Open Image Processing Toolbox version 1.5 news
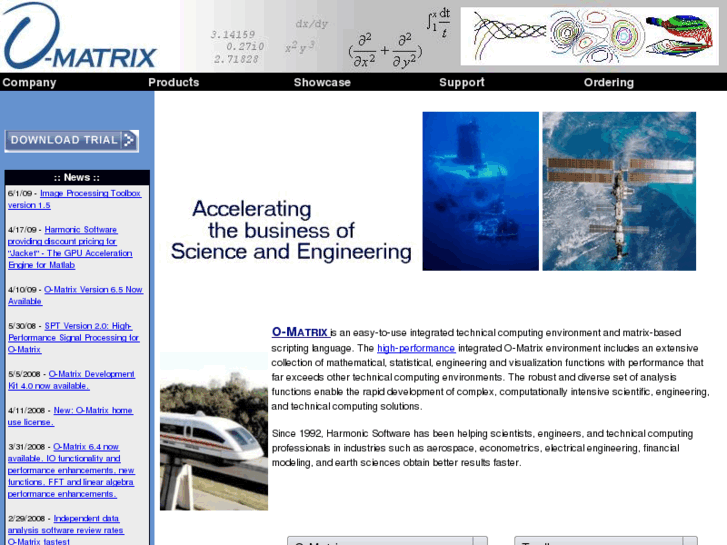The height and width of the screenshot is (545, 727). click(74, 199)
